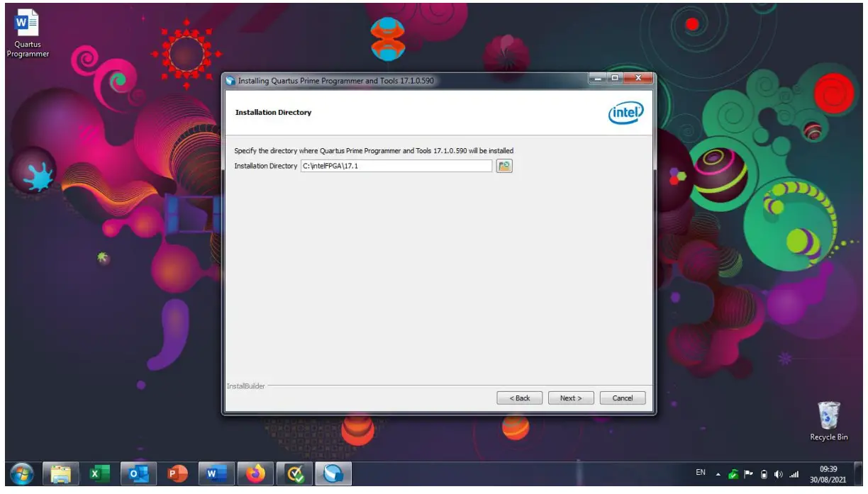Image resolution: width=868 pixels, height=494 pixels.
Task: Click the Installation Directory path field
Action: 396,166
